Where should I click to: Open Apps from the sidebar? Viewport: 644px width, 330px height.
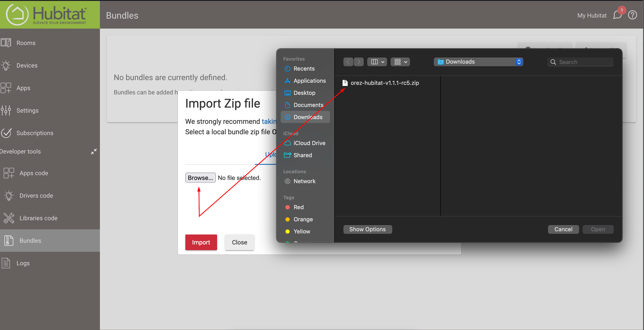(23, 88)
